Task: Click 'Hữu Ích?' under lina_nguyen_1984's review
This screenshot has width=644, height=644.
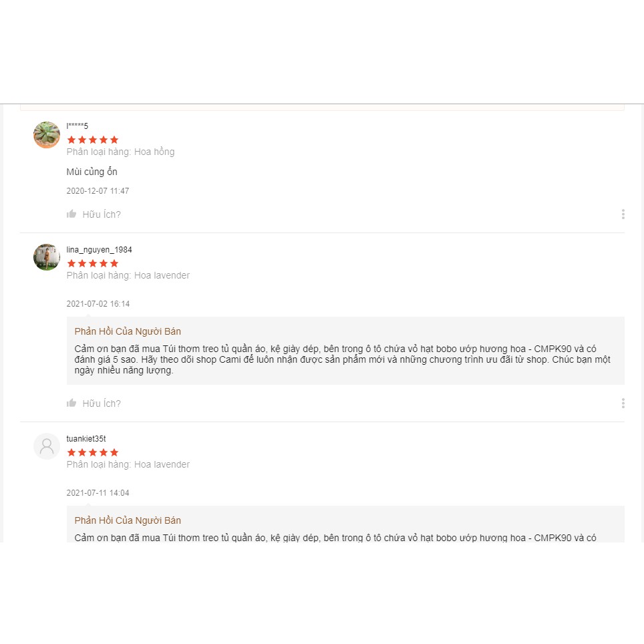Action: pyautogui.click(x=102, y=404)
